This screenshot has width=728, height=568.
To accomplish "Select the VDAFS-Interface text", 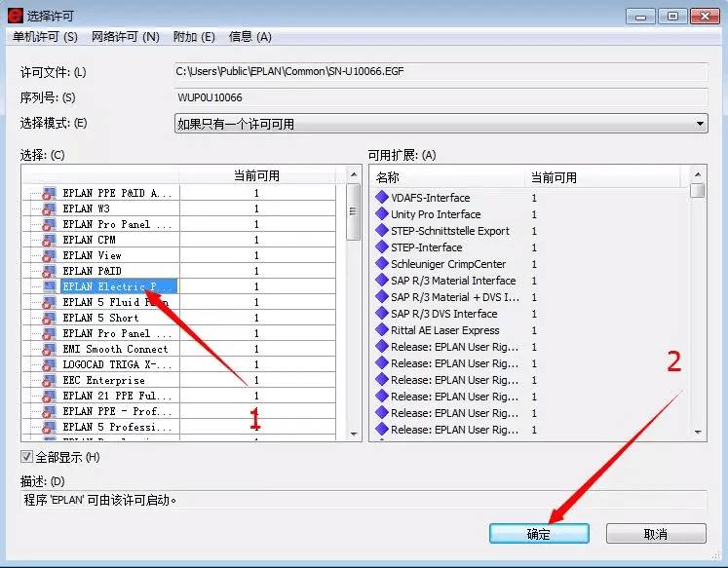I will tap(431, 197).
